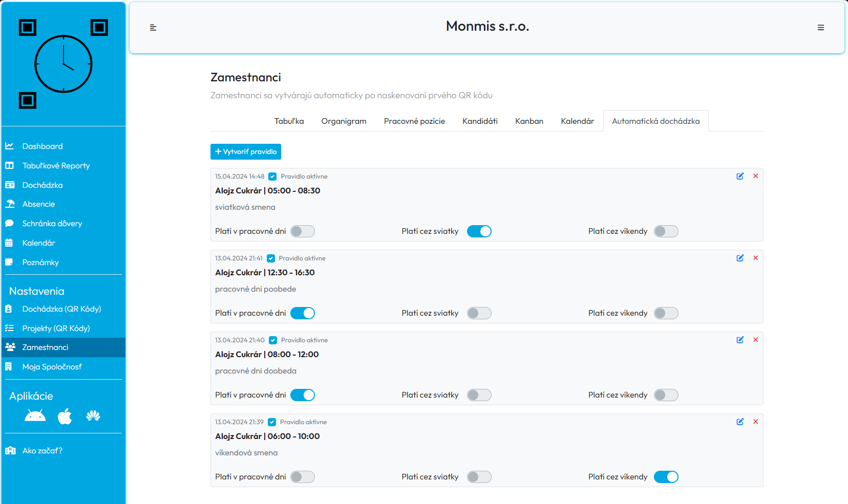Enable sviatky toggle for pracovné dni doobeda rule
This screenshot has width=848, height=504.
(x=479, y=395)
